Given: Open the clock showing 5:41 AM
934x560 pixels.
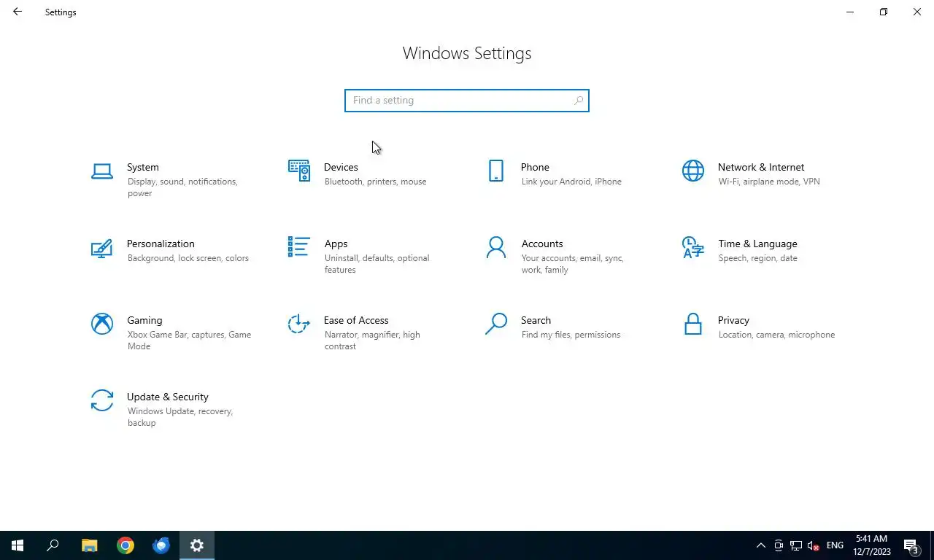Looking at the screenshot, I should tap(872, 545).
